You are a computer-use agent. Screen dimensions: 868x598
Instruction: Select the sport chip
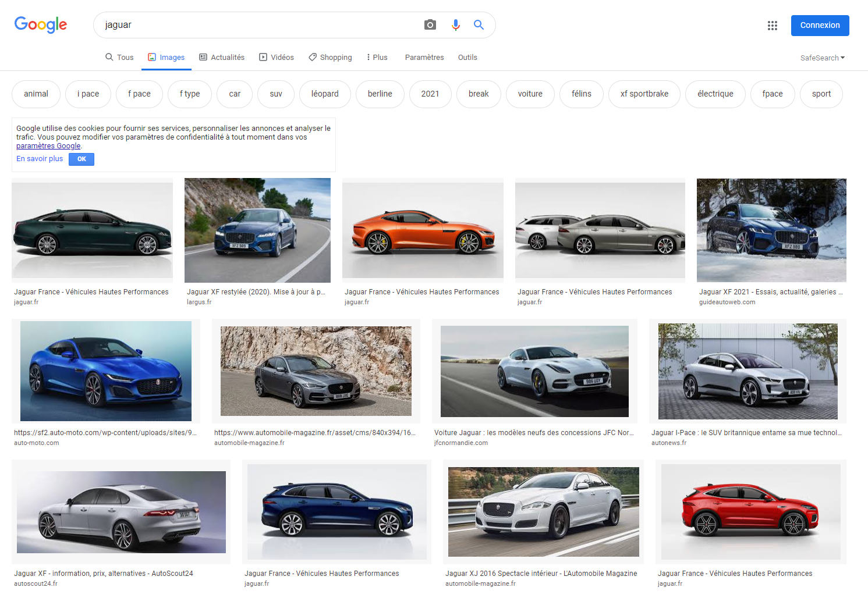(x=821, y=94)
